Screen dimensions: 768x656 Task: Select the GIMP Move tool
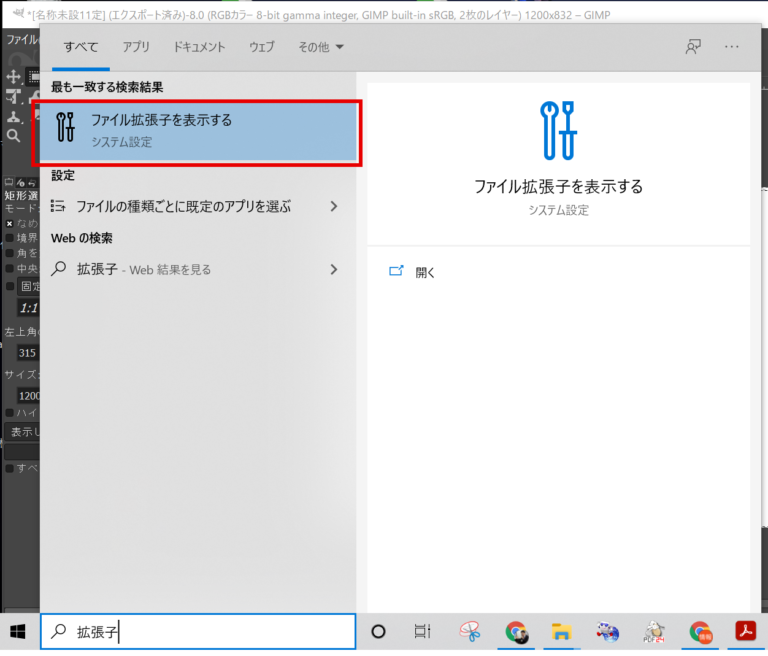tap(13, 76)
